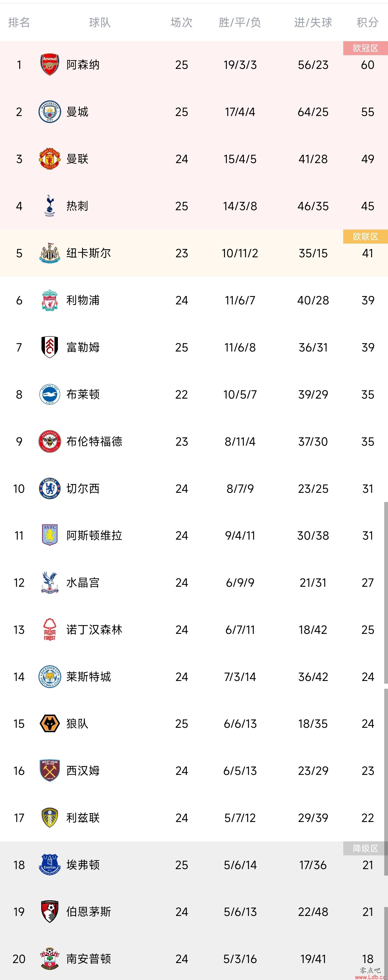Select the 南安普顿 table row

(x=194, y=959)
